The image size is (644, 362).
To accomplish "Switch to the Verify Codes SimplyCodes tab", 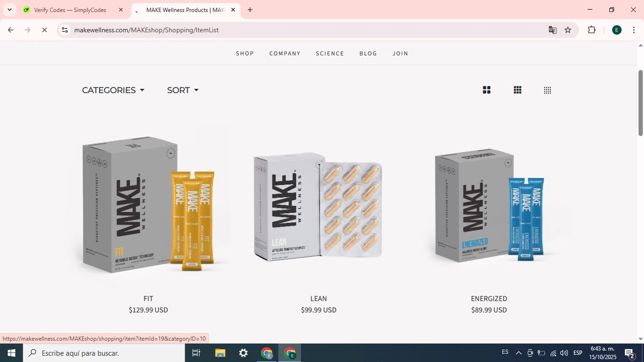I will pyautogui.click(x=70, y=10).
